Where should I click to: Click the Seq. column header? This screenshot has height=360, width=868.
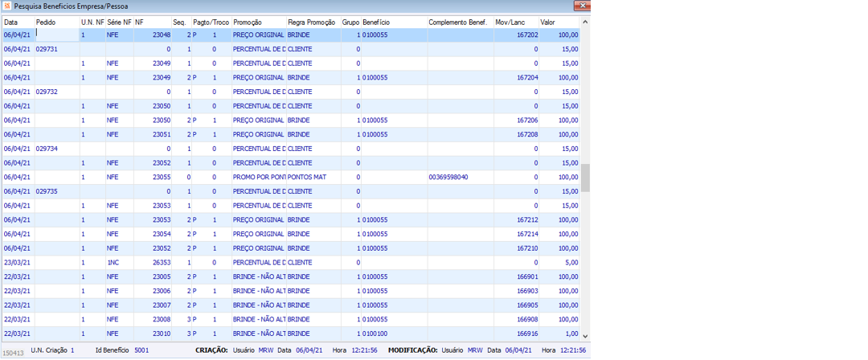182,22
